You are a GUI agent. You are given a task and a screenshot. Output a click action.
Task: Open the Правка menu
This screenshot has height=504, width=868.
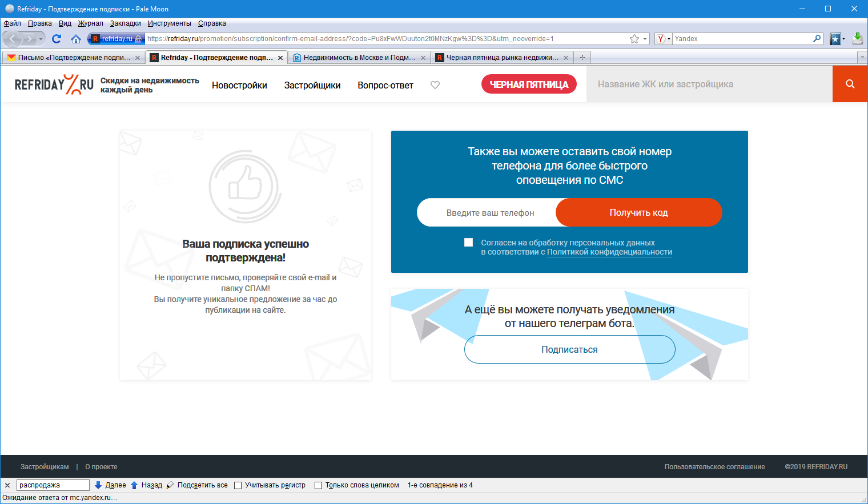coord(40,23)
